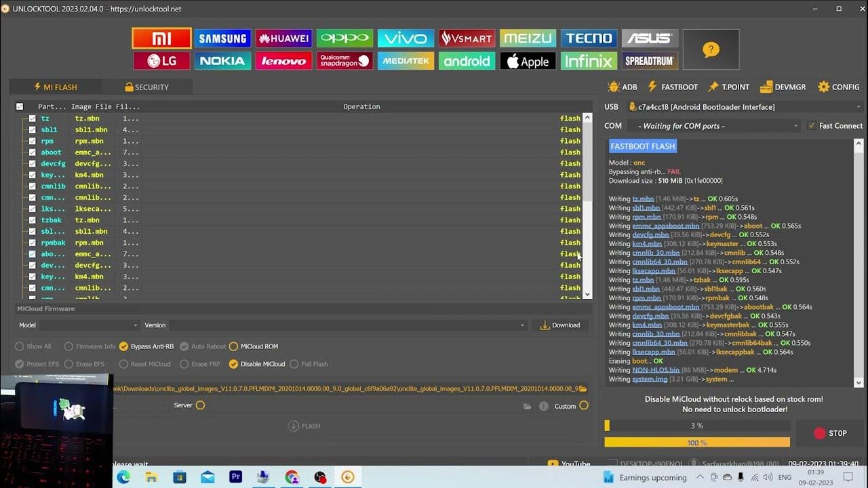Viewport: 868px width, 488px height.
Task: Open the MiCloud Firmware Model dropdown
Action: (89, 325)
